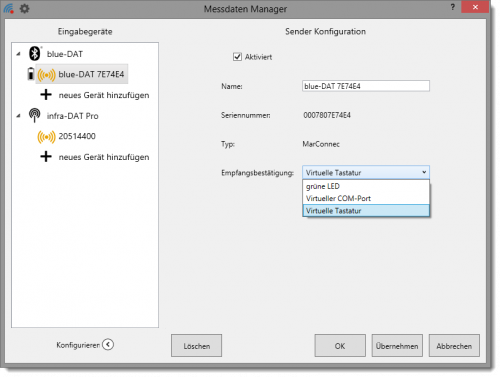Select blue-DAT 7E74E4 in device tree
This screenshot has width=500, height=377.
coord(82,74)
